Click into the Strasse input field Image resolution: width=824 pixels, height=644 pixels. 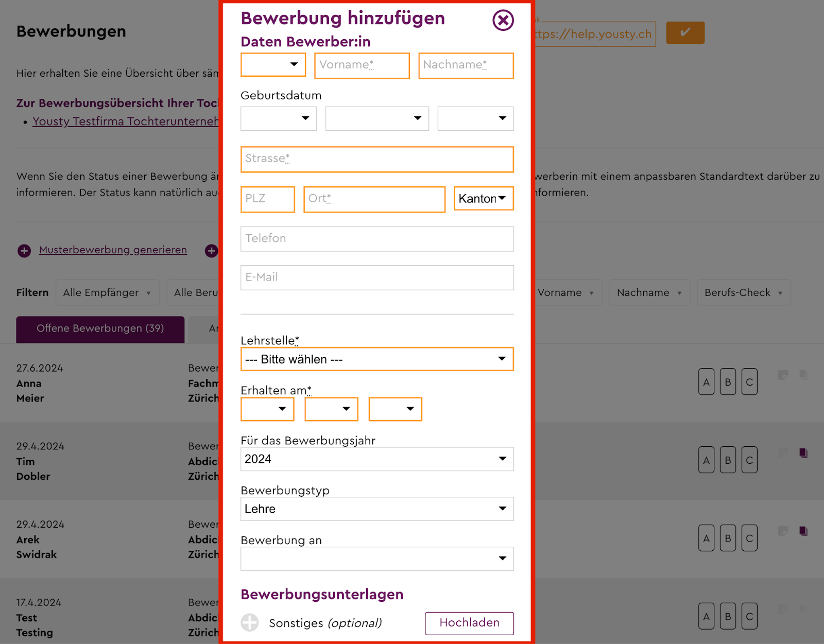(377, 159)
